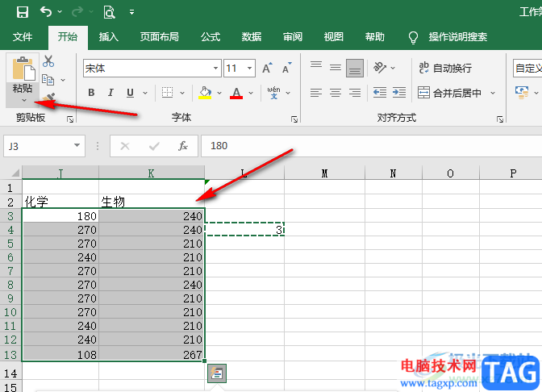The width and height of the screenshot is (542, 392).
Task: Open the font name dropdown 宋体
Action: coord(215,68)
